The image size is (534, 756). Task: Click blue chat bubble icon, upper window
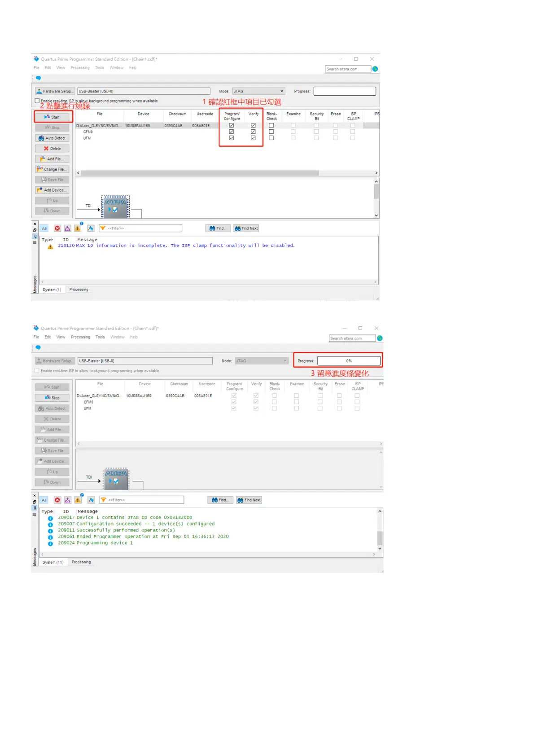pyautogui.click(x=38, y=78)
